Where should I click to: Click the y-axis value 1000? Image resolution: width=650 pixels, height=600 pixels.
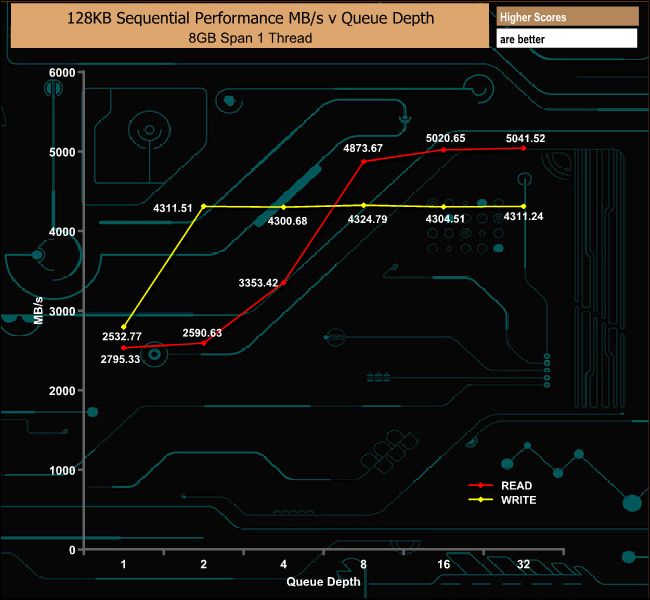(x=62, y=471)
